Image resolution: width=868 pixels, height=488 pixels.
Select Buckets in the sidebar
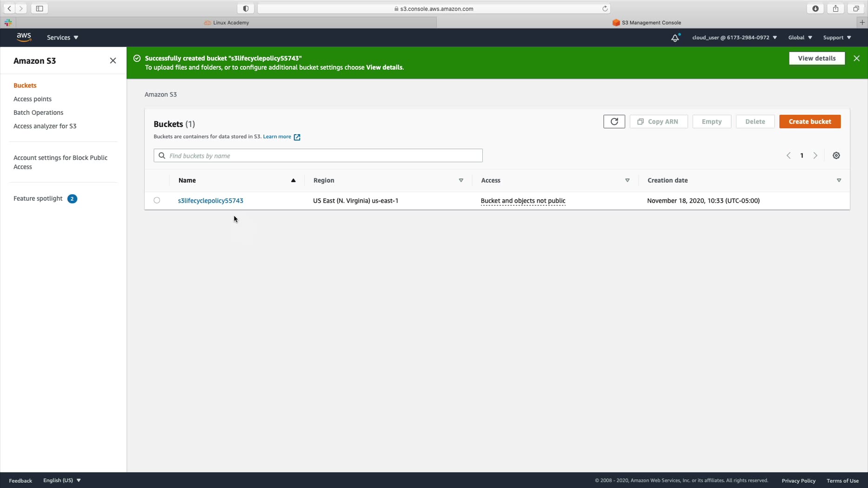(x=25, y=86)
